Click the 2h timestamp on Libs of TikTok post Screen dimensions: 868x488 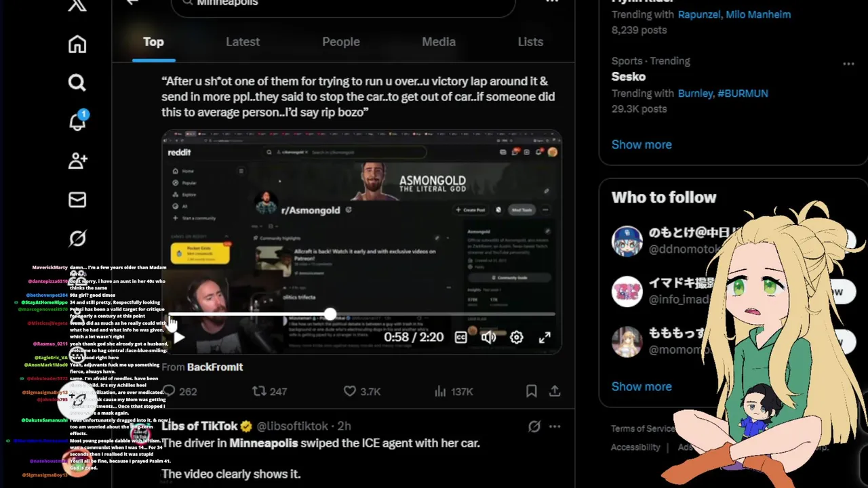click(x=344, y=426)
